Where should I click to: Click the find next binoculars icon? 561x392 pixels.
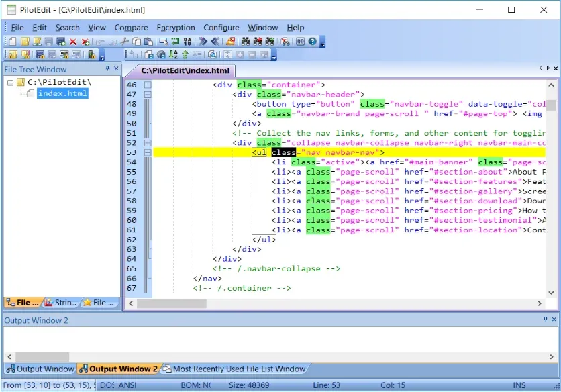(270, 42)
